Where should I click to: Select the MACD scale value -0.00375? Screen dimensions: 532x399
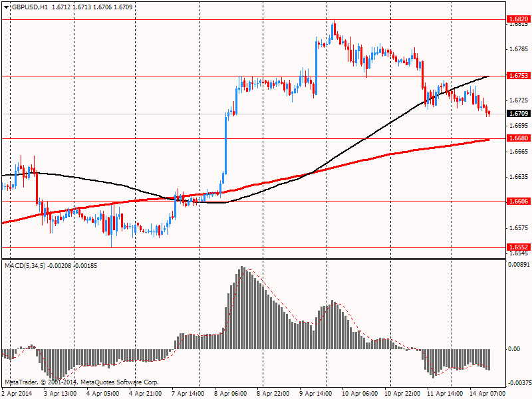(x=519, y=384)
